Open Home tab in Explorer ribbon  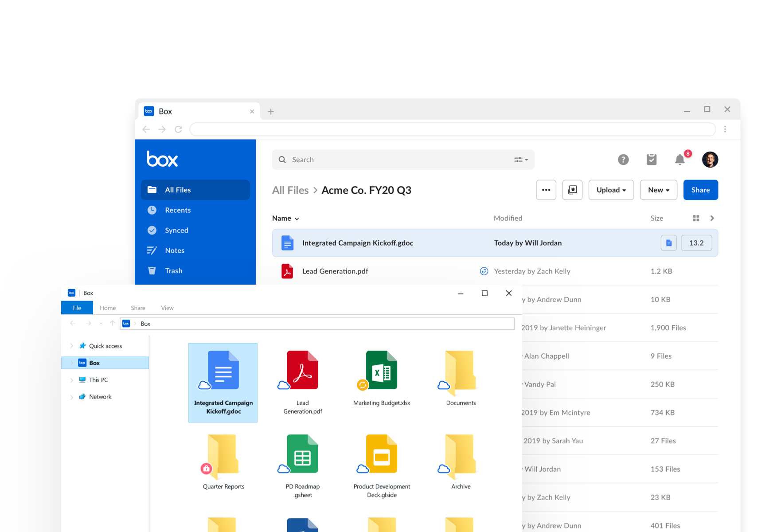coord(108,308)
